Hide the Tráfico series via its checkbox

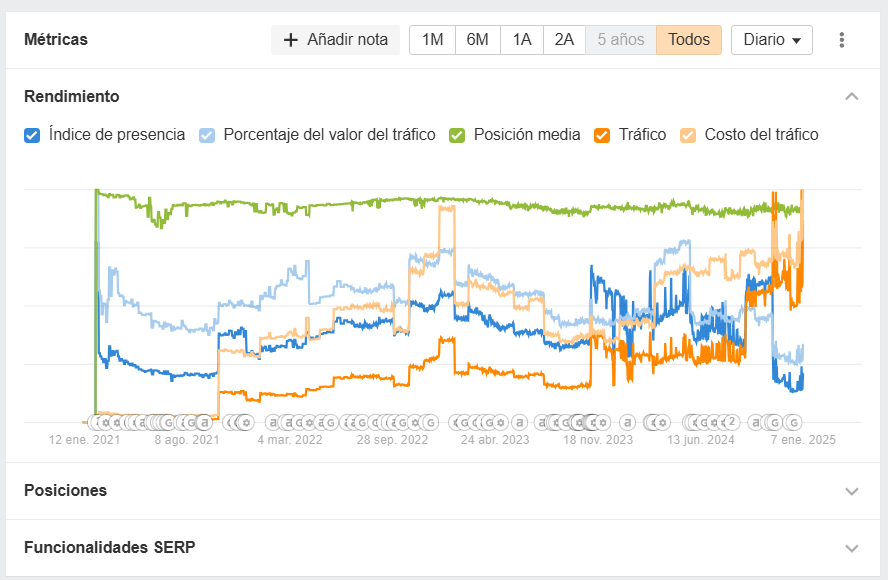(602, 135)
